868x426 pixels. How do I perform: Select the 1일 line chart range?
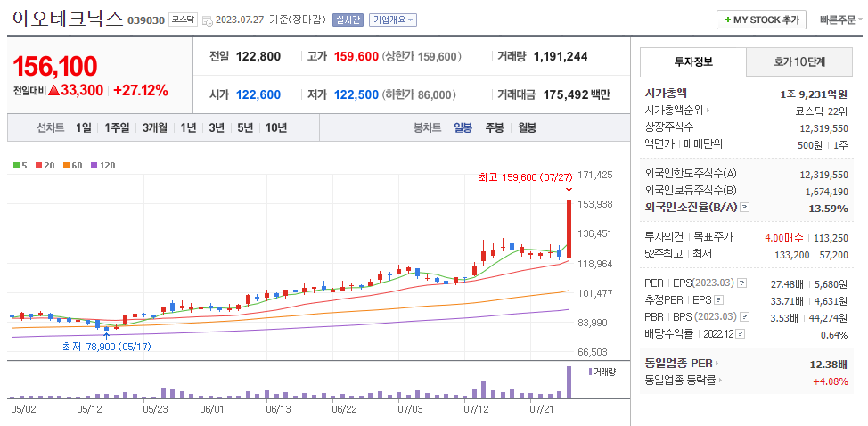pyautogui.click(x=84, y=127)
